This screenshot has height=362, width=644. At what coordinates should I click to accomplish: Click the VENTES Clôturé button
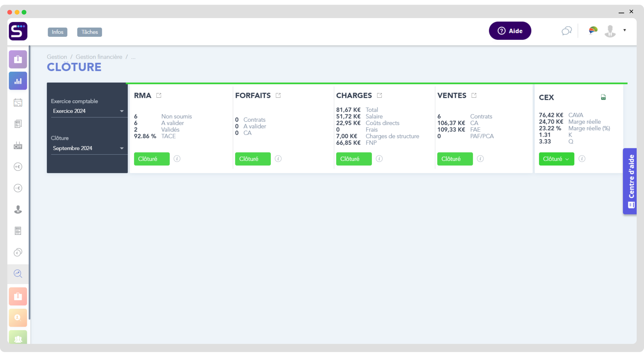[455, 159]
